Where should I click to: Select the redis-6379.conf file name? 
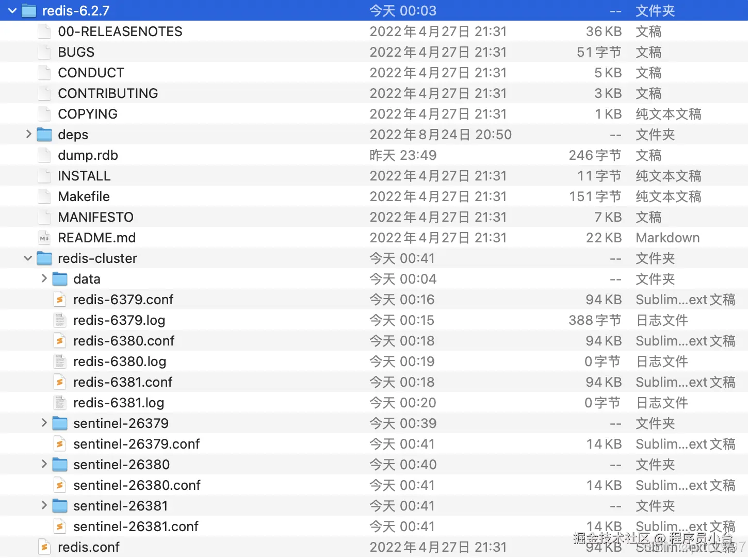[124, 300]
